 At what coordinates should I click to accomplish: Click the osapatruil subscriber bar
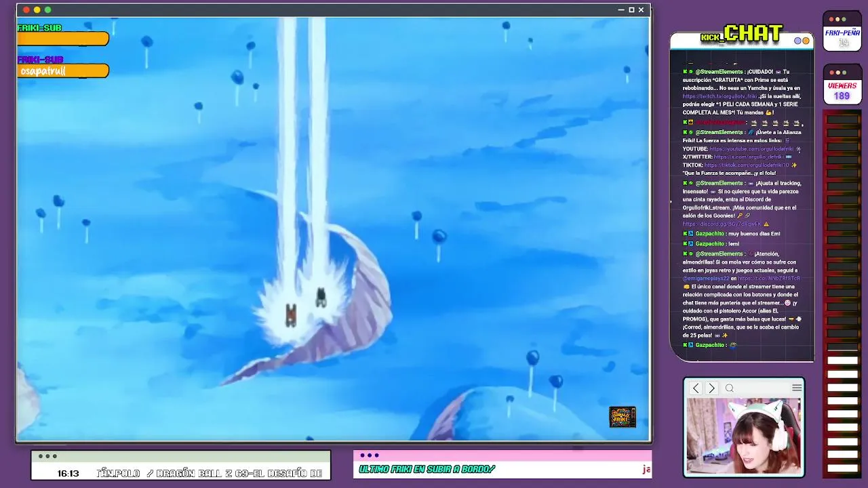(x=63, y=71)
